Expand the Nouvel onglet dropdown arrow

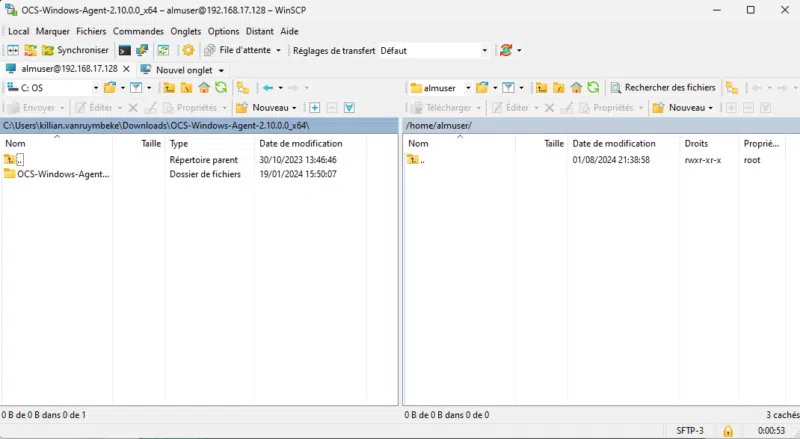(221, 70)
